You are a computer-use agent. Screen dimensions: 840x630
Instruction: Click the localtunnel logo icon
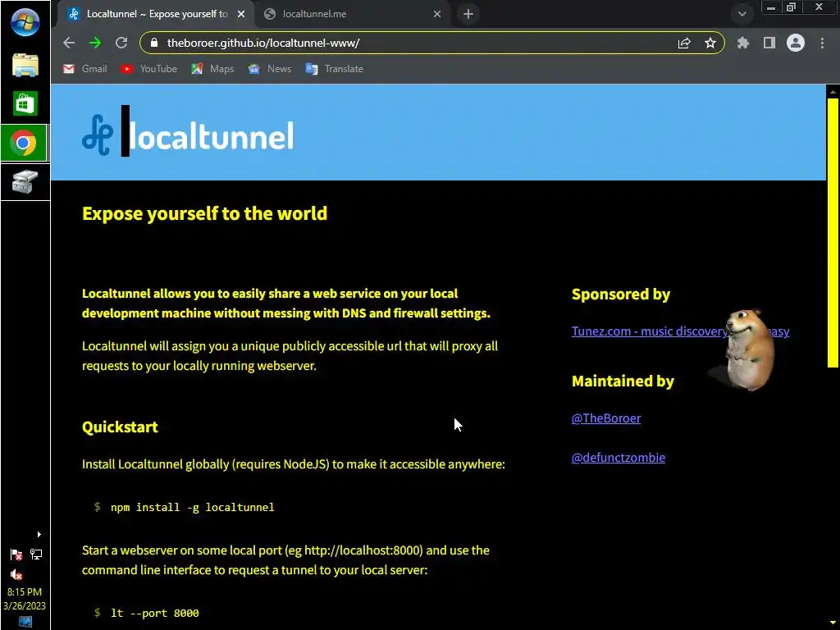(x=98, y=135)
